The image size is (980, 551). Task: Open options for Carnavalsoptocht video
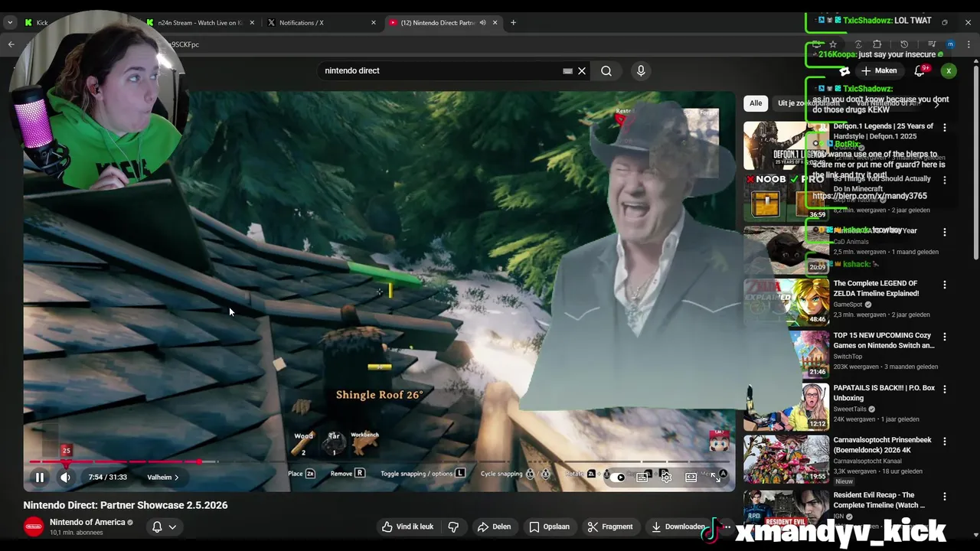(944, 442)
